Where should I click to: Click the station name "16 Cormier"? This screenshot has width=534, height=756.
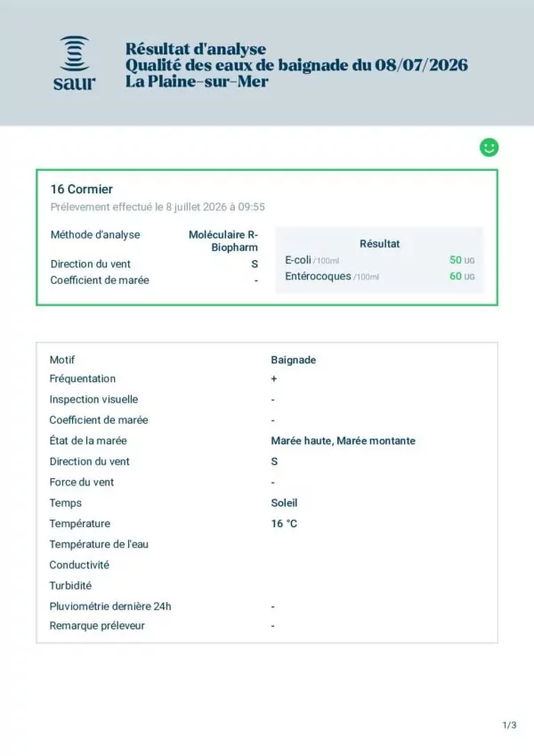point(82,189)
